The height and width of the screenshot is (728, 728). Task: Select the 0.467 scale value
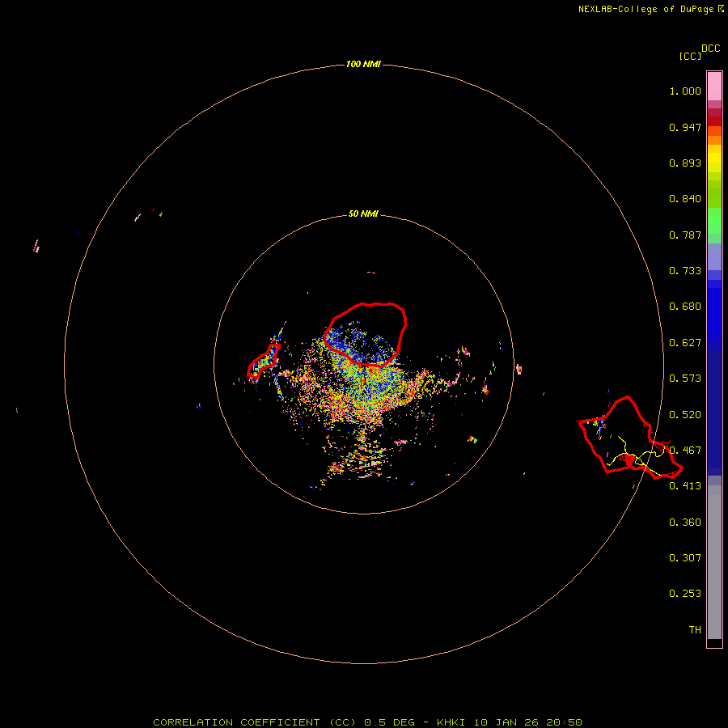[685, 451]
